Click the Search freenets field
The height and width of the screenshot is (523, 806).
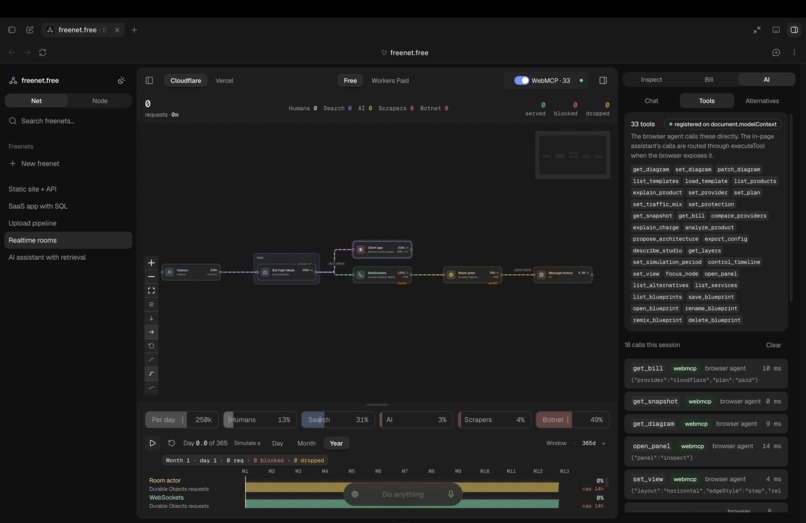(68, 121)
